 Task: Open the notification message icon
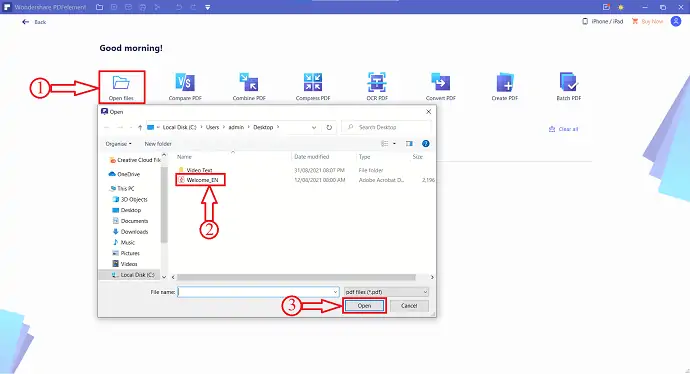click(x=606, y=7)
